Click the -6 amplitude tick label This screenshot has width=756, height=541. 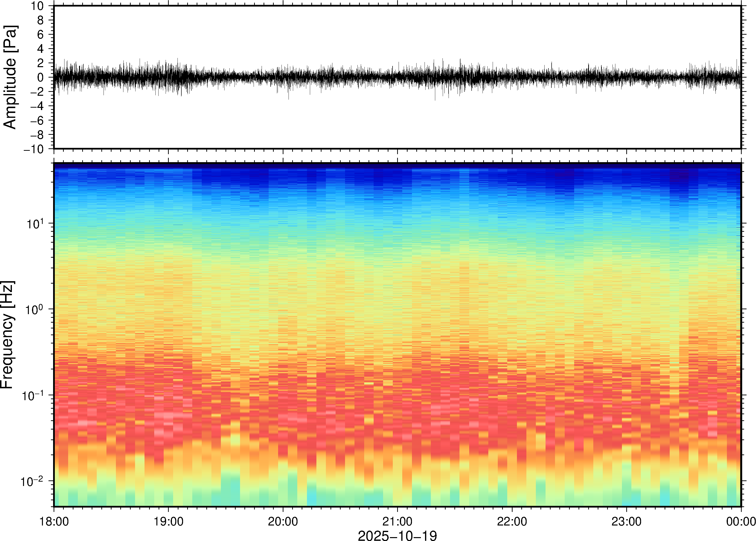tap(37, 121)
